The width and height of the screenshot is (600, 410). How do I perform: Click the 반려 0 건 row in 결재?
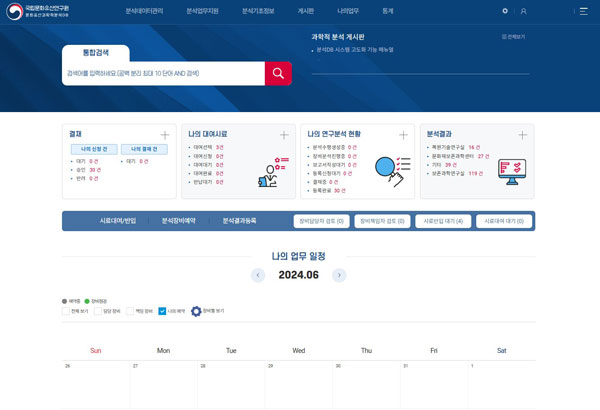(x=87, y=179)
